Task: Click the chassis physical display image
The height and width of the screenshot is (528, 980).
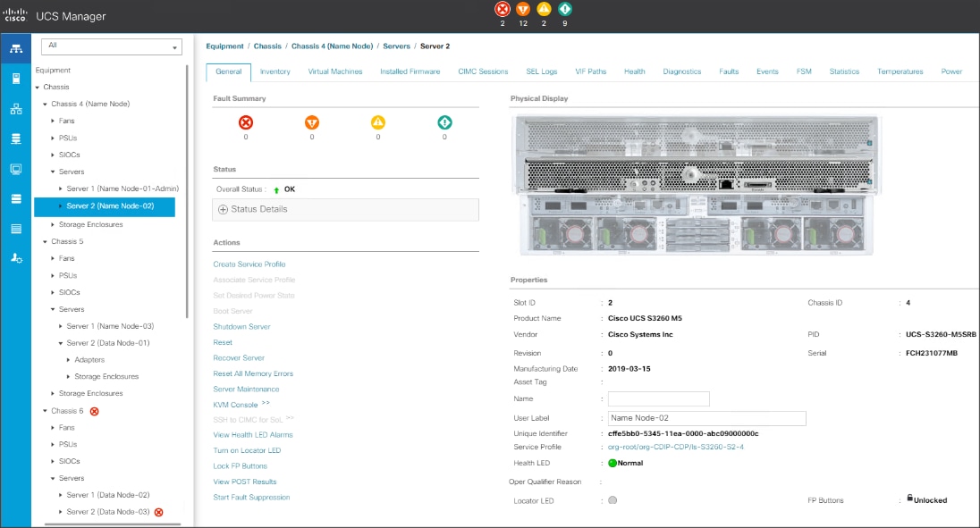Action: [x=697, y=185]
